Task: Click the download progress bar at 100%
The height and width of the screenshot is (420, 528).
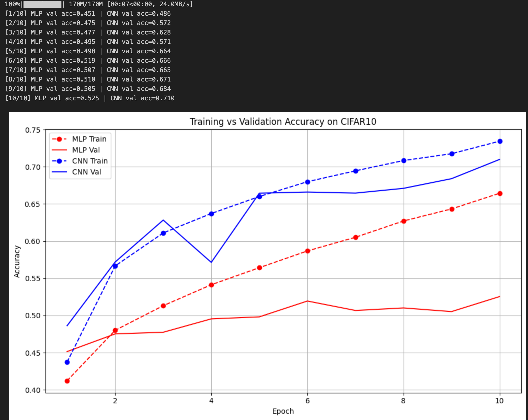Action: pyautogui.click(x=42, y=4)
